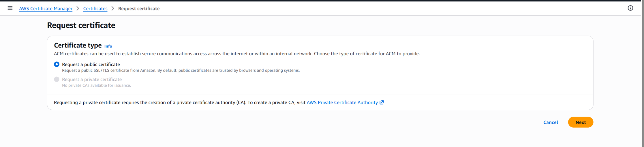
Task: Click the external link icon beside Private Certificate Authority
Action: point(382,102)
